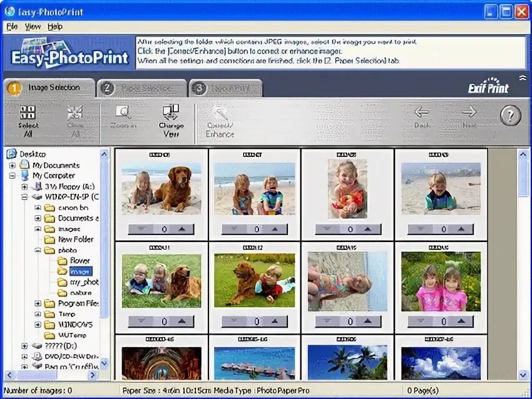Increase copies for girl-with-dog beach photo

click(x=182, y=229)
